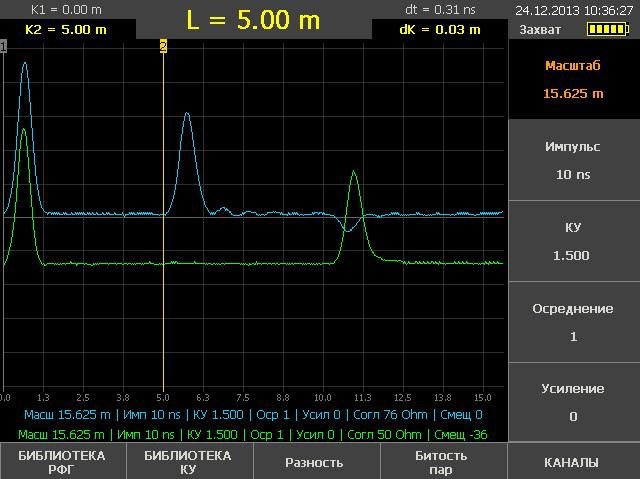
Task: Open the БИБЛИОТЕКА КУ library
Action: [190, 462]
